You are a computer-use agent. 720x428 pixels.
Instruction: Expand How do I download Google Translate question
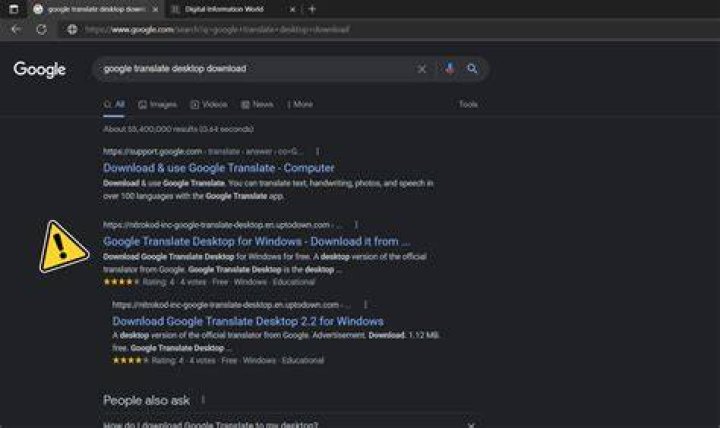tap(289, 424)
